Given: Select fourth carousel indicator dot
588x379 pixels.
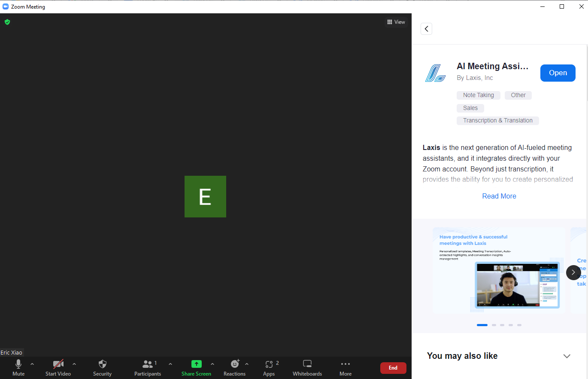Looking at the screenshot, I should tap(511, 325).
